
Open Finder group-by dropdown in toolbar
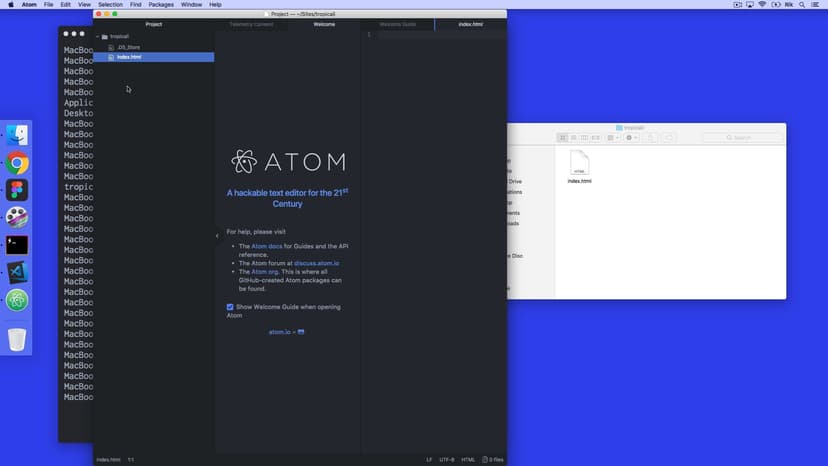pyautogui.click(x=613, y=137)
